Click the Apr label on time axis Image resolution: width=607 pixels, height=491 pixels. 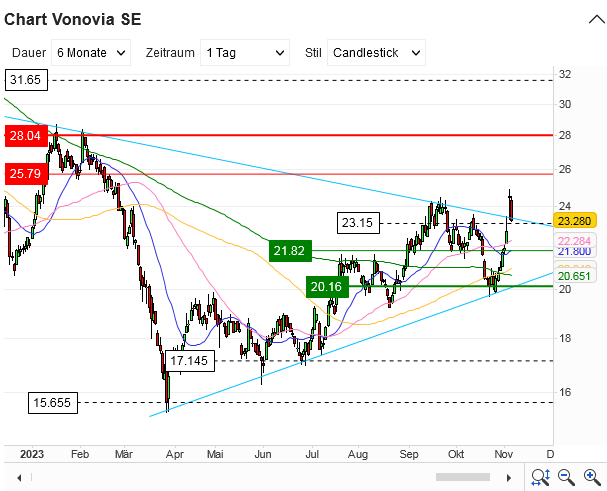pyautogui.click(x=175, y=454)
